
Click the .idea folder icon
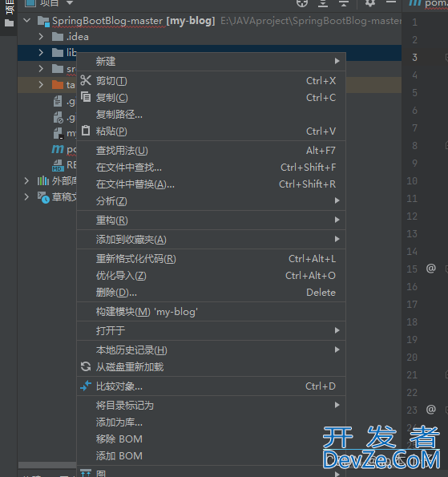click(x=58, y=37)
